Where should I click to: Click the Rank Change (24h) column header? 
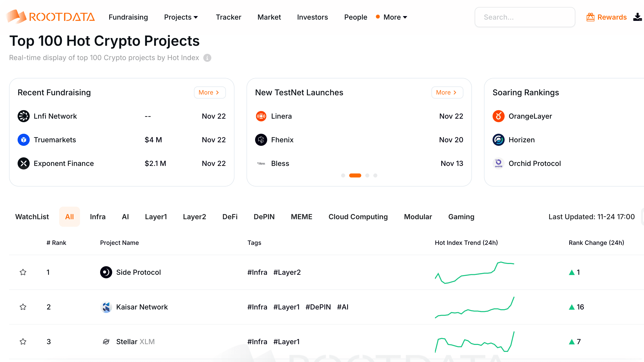click(x=596, y=243)
